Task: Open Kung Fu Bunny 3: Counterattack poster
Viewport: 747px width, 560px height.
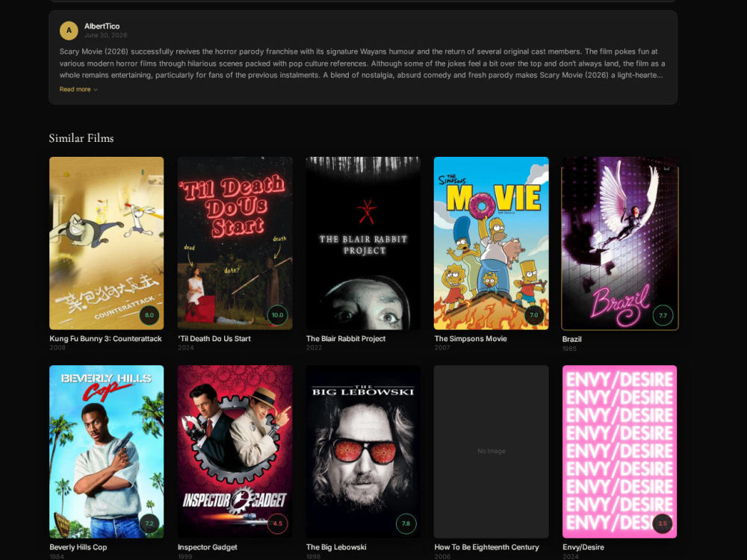Action: (x=106, y=243)
